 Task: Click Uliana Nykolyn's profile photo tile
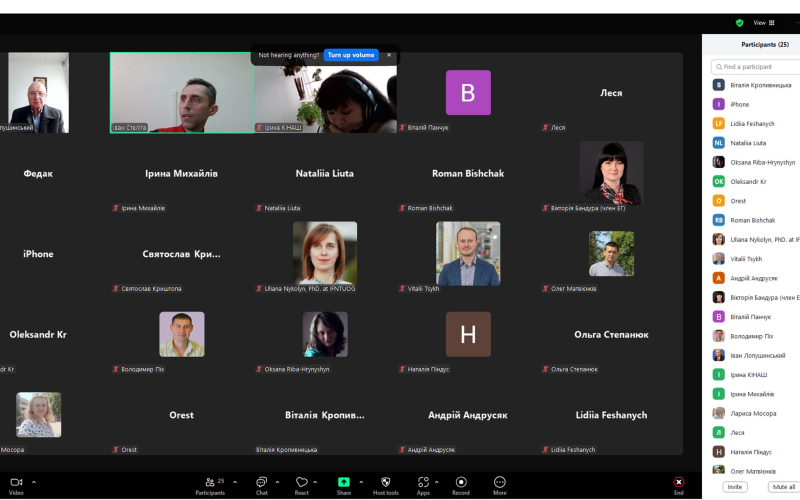325,253
